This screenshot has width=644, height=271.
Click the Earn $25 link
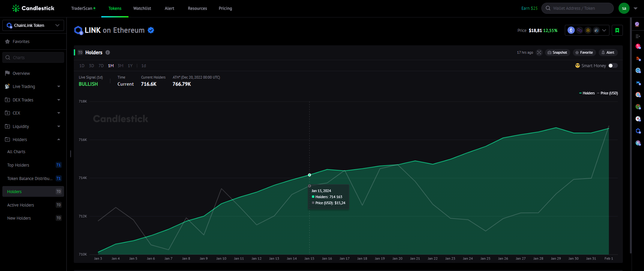click(x=529, y=8)
